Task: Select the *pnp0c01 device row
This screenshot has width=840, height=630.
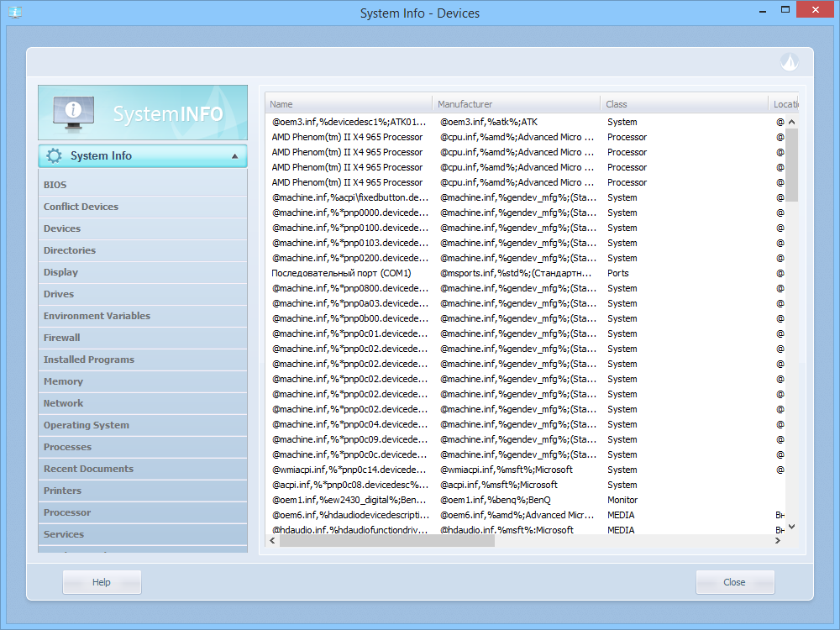Action: click(525, 333)
